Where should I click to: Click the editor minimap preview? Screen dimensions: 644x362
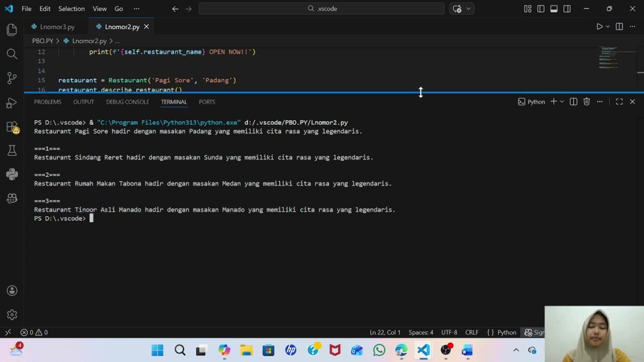point(617,58)
